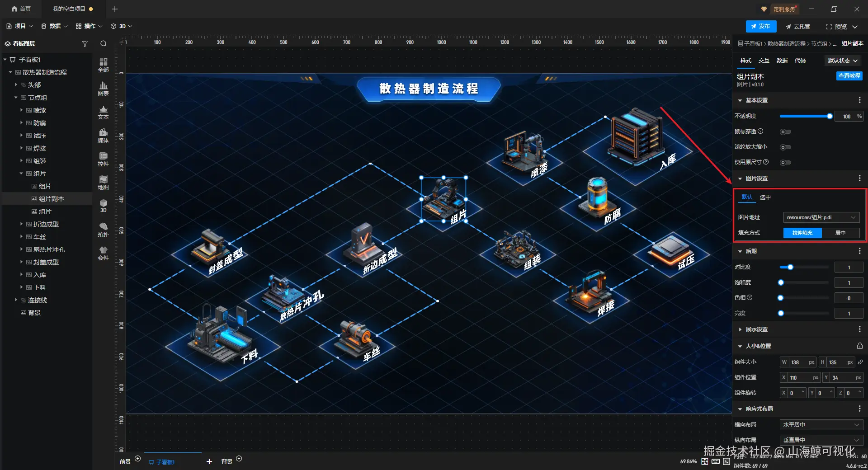868x470 pixels.
Task: Click the layer search magnifier icon
Action: pyautogui.click(x=104, y=44)
